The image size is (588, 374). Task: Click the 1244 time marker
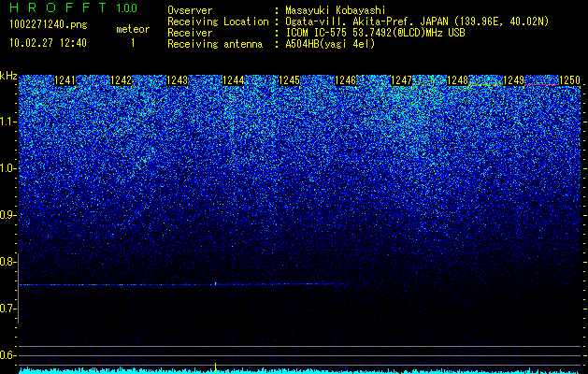point(234,80)
